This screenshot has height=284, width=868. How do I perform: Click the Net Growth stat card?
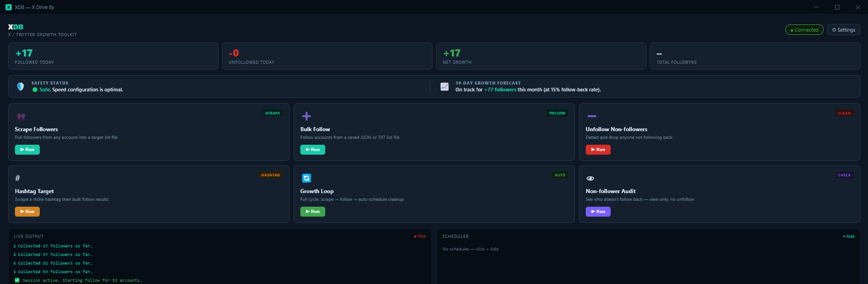(x=541, y=56)
